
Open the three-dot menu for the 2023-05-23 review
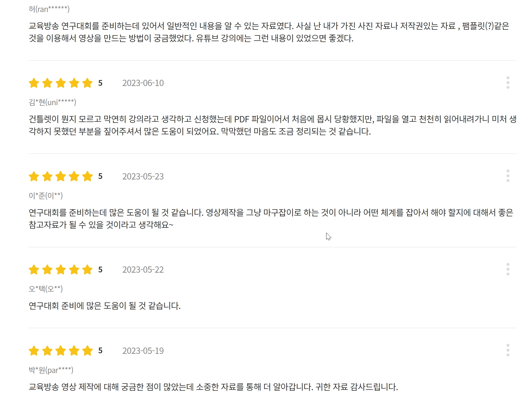point(508,176)
